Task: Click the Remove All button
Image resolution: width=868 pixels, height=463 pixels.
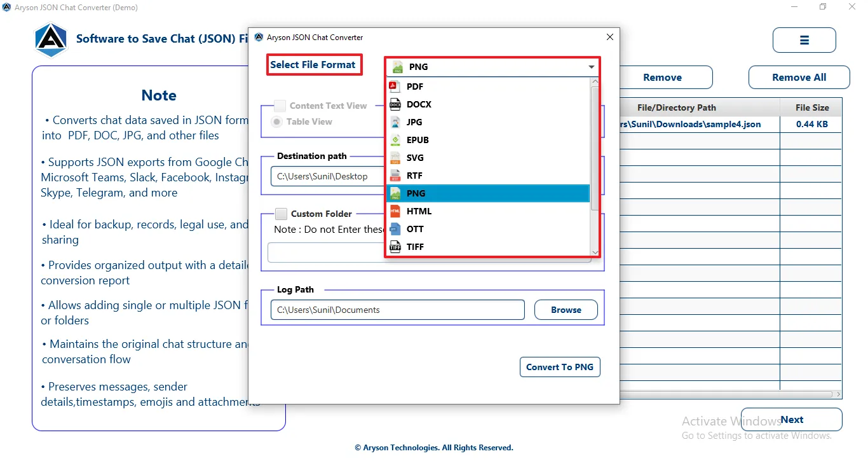Action: click(799, 78)
